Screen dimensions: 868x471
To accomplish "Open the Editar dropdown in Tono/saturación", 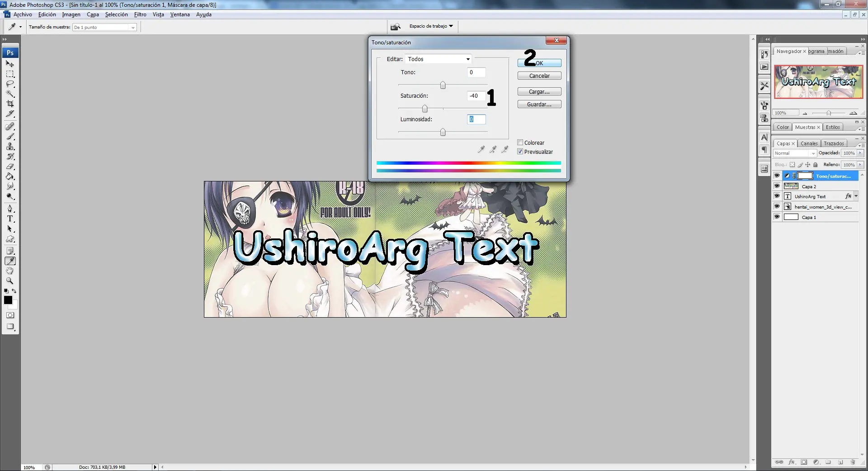I will coord(438,59).
